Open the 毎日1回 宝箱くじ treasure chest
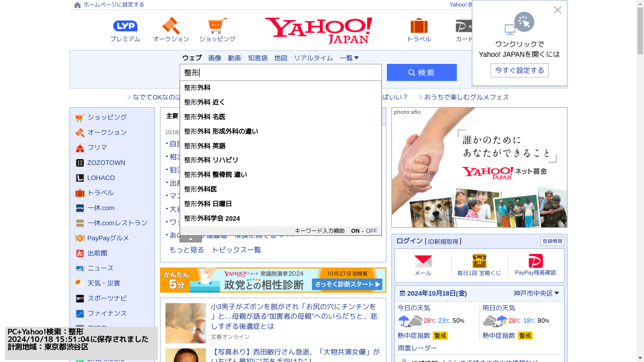 click(x=479, y=261)
